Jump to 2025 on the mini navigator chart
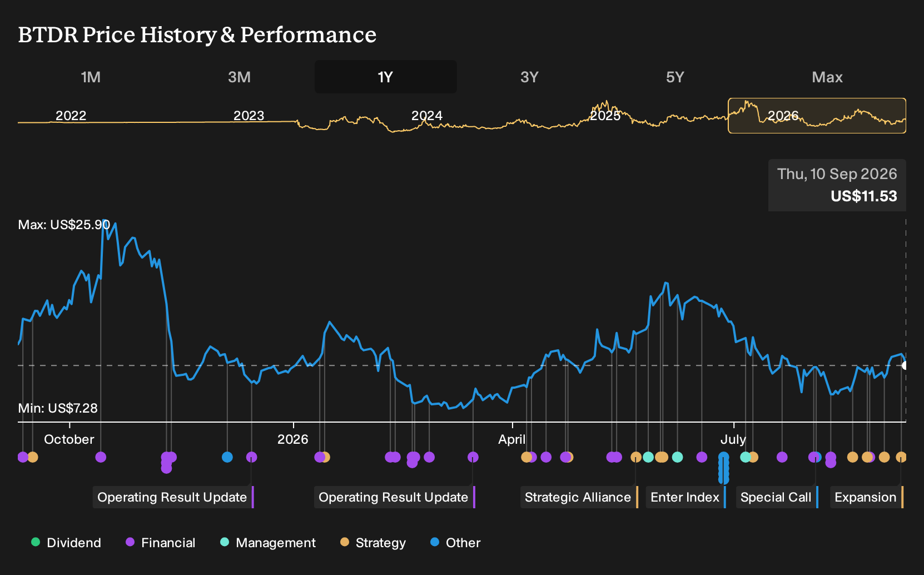924x575 pixels. pyautogui.click(x=605, y=116)
